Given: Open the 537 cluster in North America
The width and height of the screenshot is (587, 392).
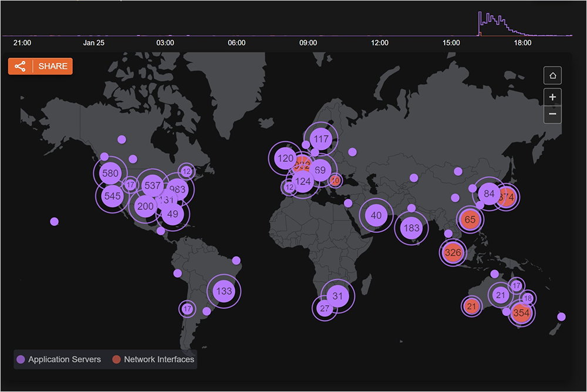Looking at the screenshot, I should [x=153, y=185].
